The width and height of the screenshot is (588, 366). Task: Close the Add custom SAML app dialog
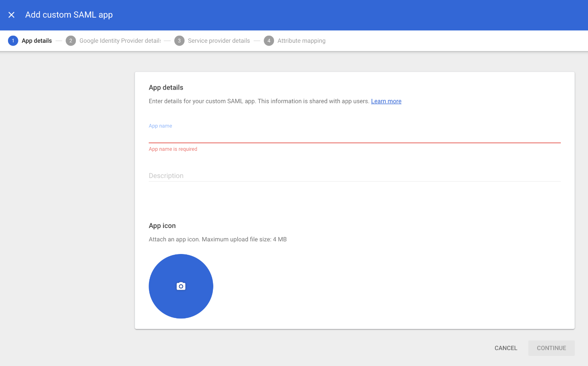12,15
